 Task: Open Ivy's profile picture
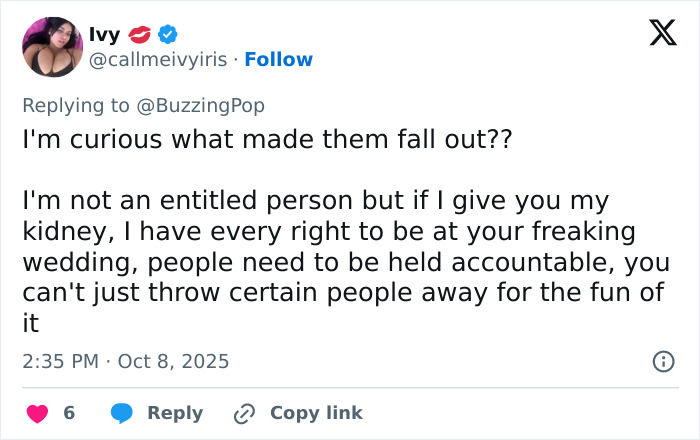52,47
